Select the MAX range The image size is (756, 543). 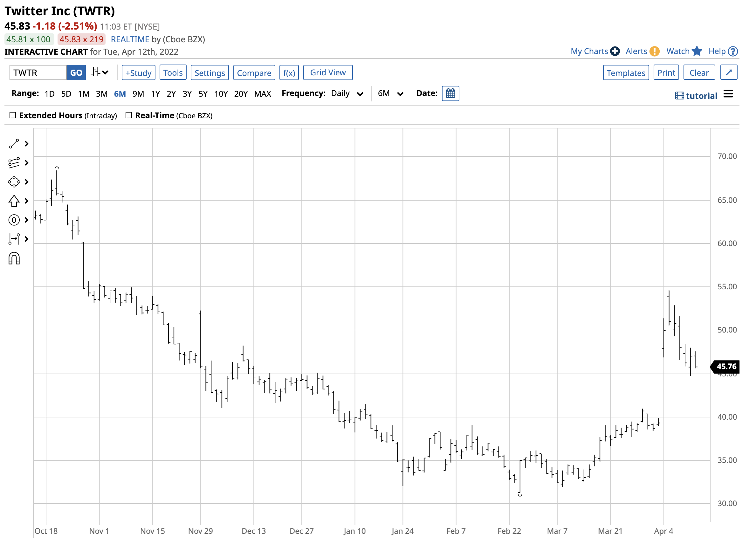click(263, 94)
